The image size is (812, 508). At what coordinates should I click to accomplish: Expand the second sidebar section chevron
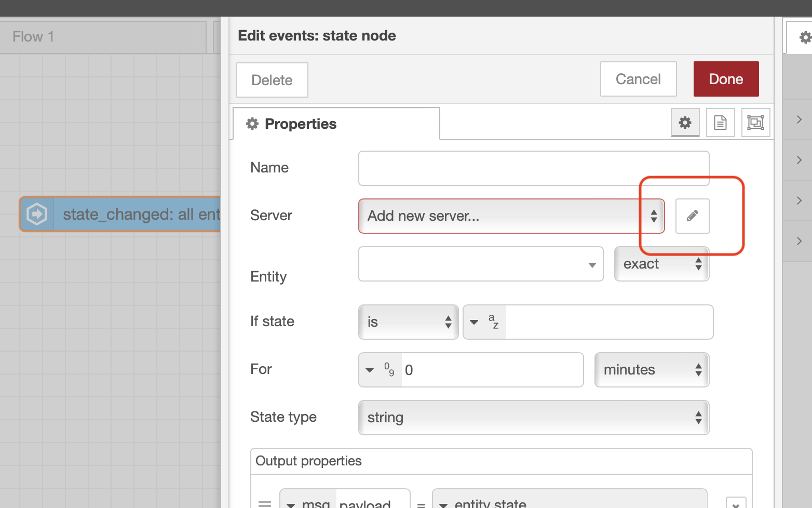click(x=799, y=160)
